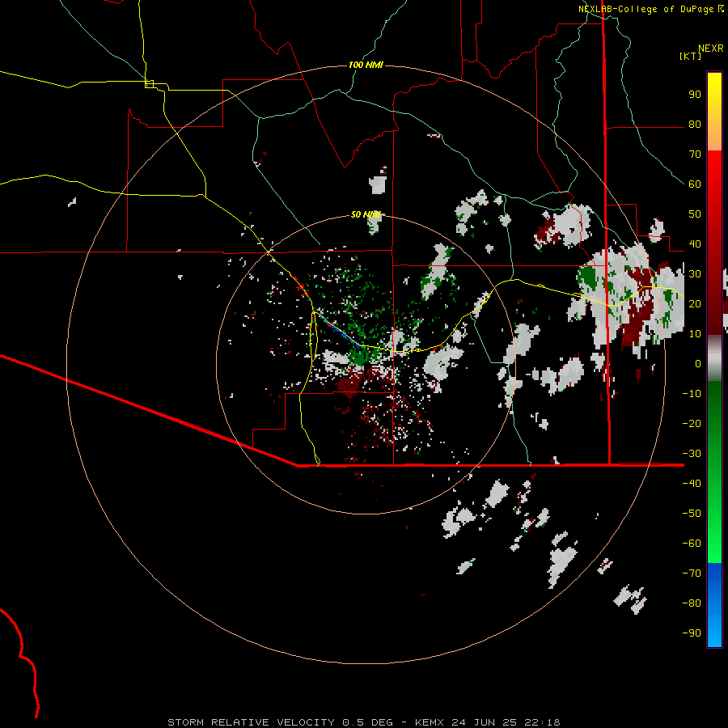The height and width of the screenshot is (728, 728).
Task: Click the "60" value on velocity scale
Action: (x=695, y=184)
